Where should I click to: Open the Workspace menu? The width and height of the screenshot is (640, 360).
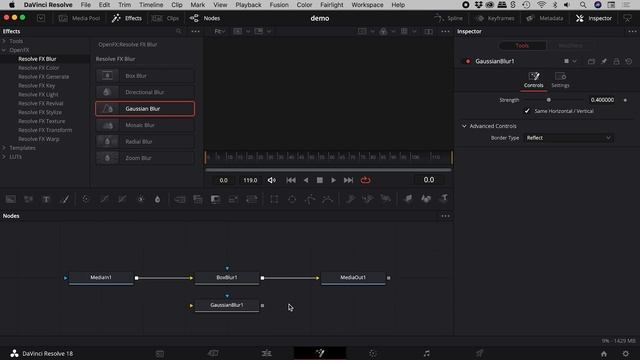click(367, 5)
